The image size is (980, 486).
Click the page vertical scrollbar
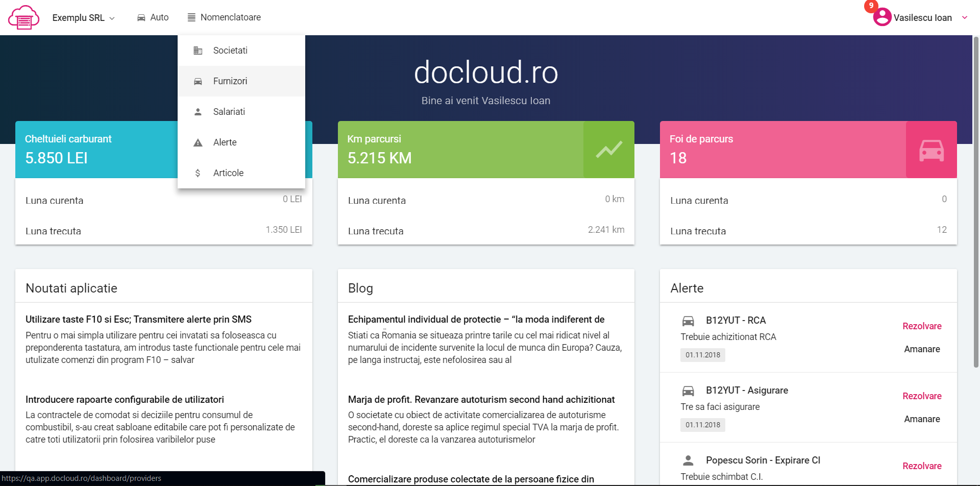click(976, 202)
